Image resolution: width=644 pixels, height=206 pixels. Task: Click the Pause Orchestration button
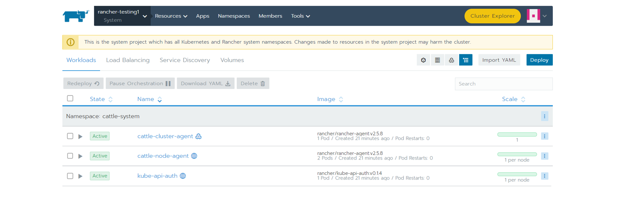140,83
